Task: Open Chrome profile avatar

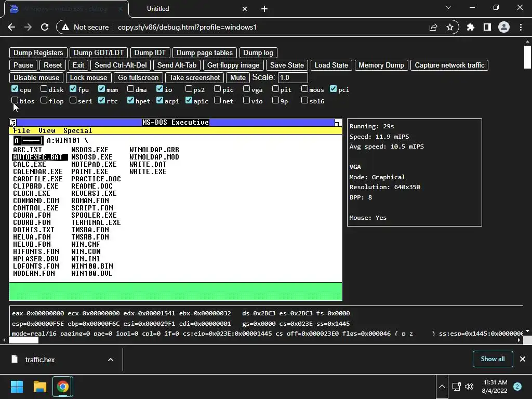Action: 504,27
